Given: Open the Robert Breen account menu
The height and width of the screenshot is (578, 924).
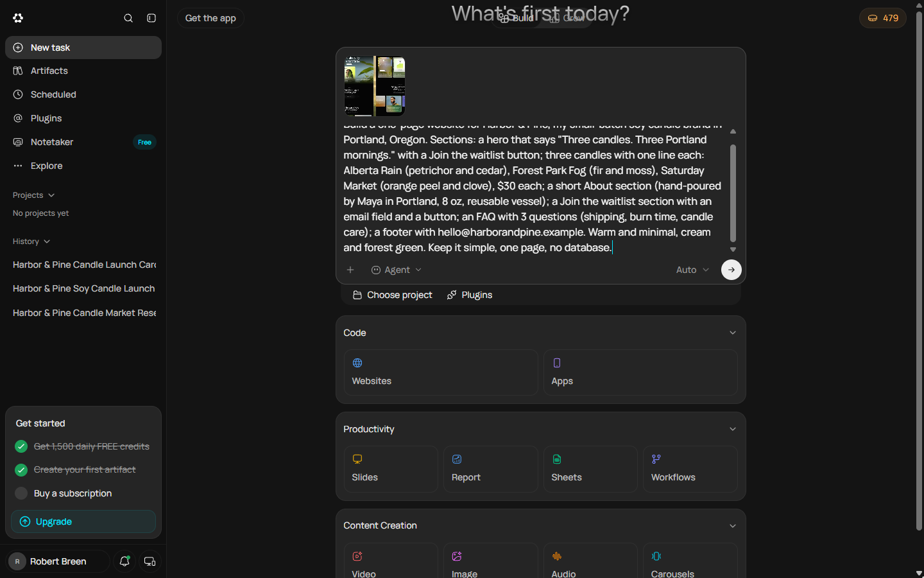Looking at the screenshot, I should (58, 561).
